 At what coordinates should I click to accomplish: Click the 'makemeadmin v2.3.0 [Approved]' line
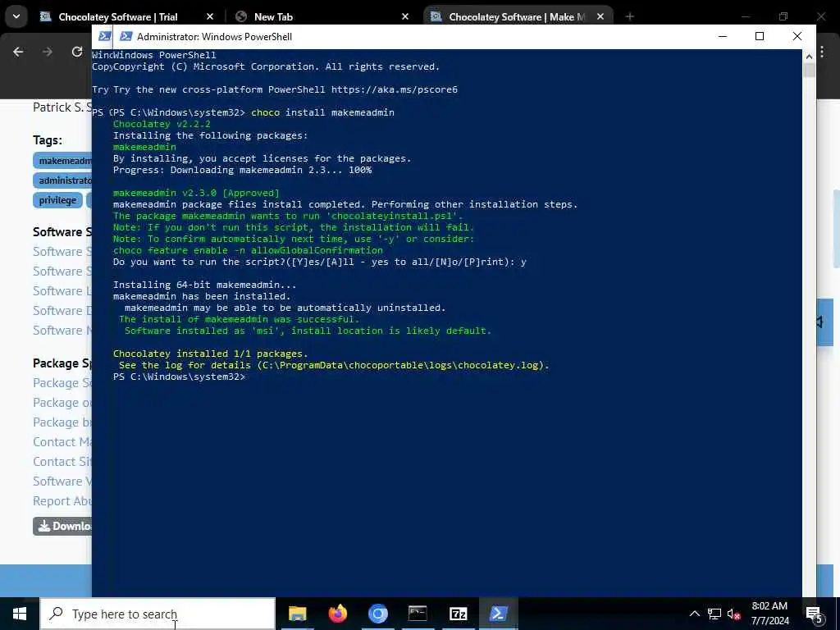click(x=196, y=193)
